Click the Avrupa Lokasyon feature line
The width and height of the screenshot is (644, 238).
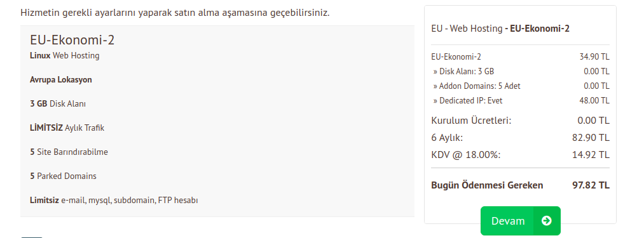(61, 79)
